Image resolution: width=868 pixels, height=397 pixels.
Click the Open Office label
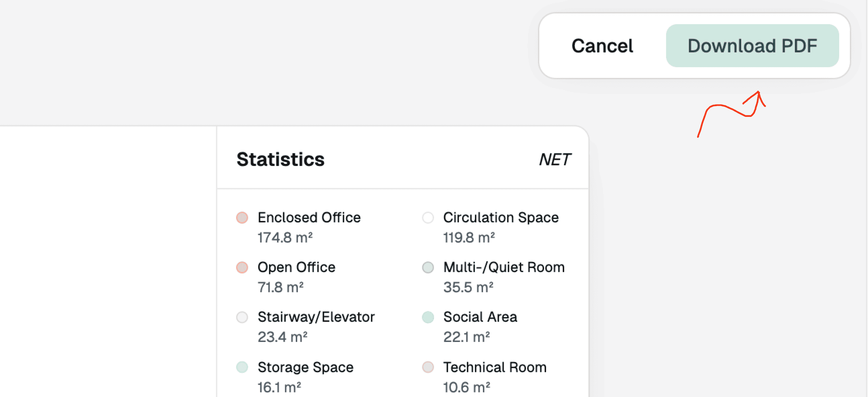(x=296, y=267)
